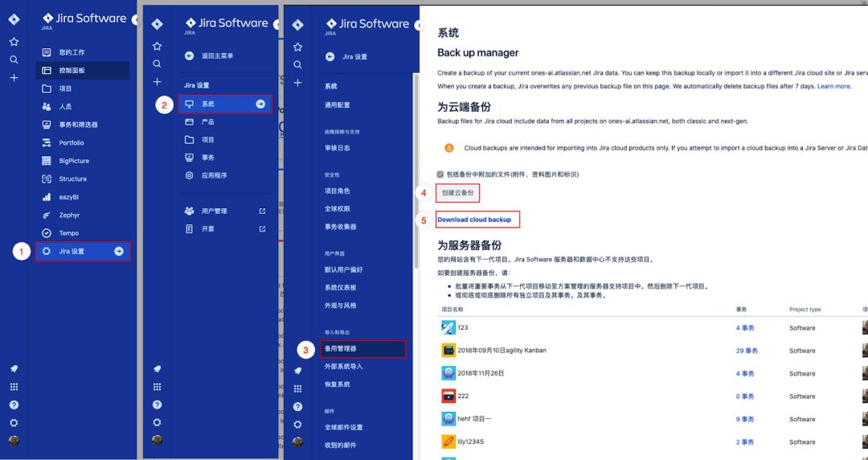
Task: Click the project 222 avatar icon
Action: coord(448,396)
